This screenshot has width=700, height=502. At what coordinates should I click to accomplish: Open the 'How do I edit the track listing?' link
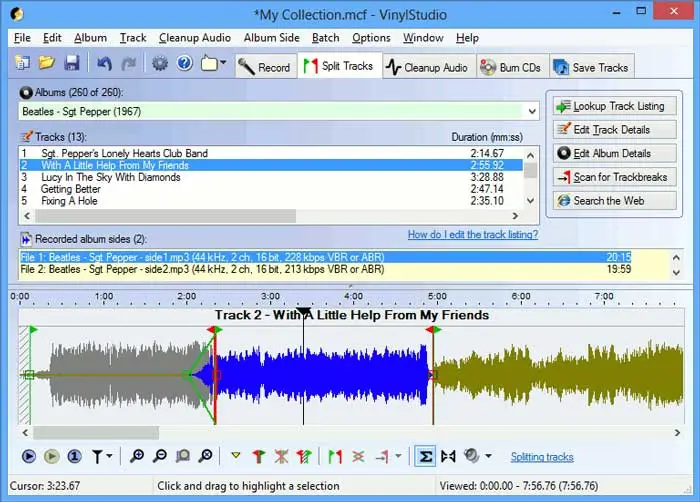pos(473,234)
